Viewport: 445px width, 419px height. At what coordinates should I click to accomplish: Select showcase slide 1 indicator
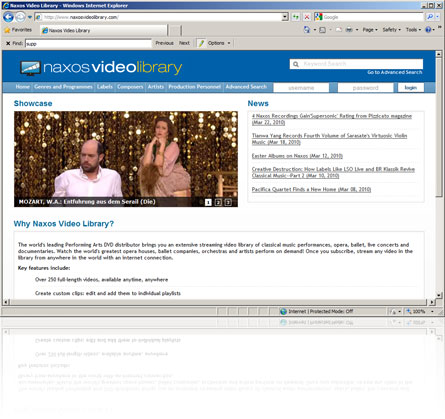point(208,202)
